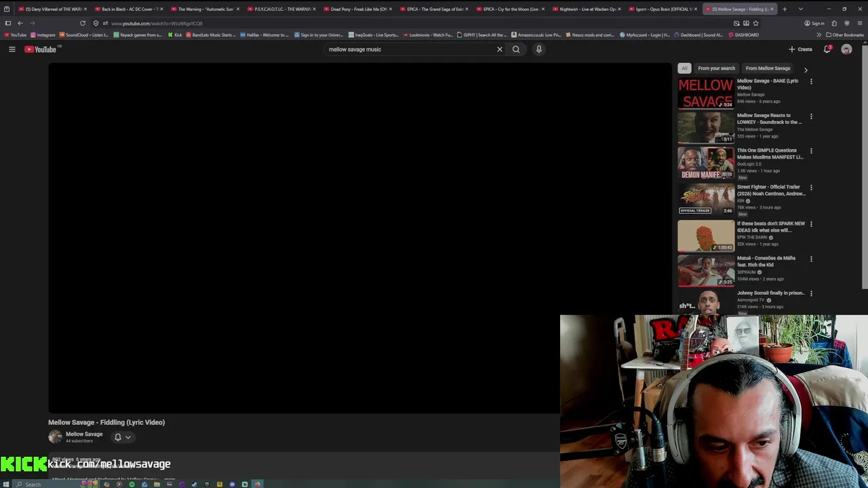
Task: Click the browser URL address bar
Action: coord(407,23)
